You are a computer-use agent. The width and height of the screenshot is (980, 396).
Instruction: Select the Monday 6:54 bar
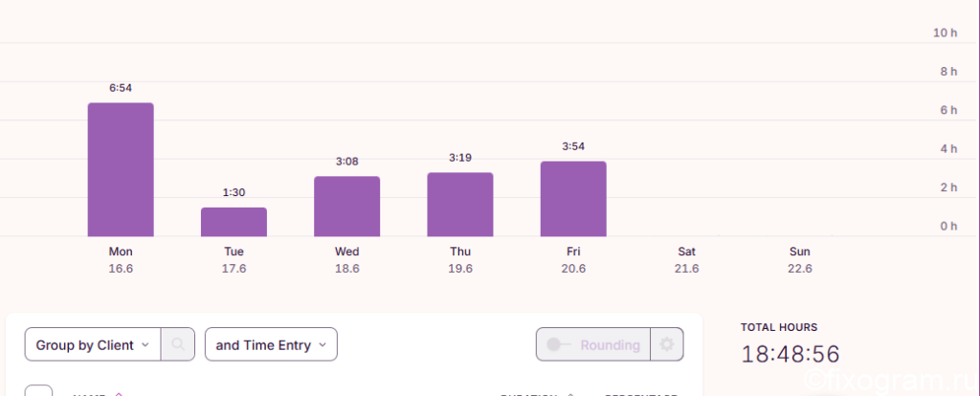121,169
